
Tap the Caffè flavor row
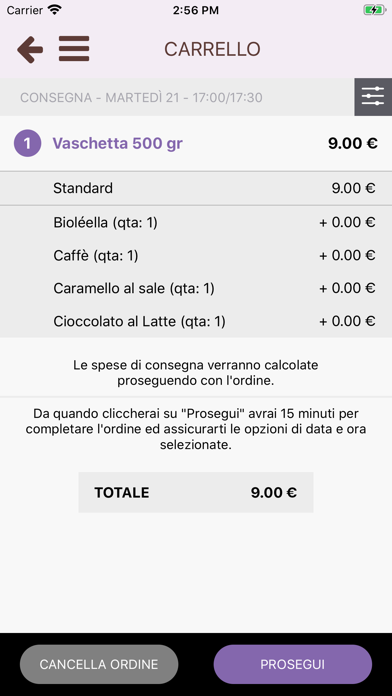click(x=196, y=255)
